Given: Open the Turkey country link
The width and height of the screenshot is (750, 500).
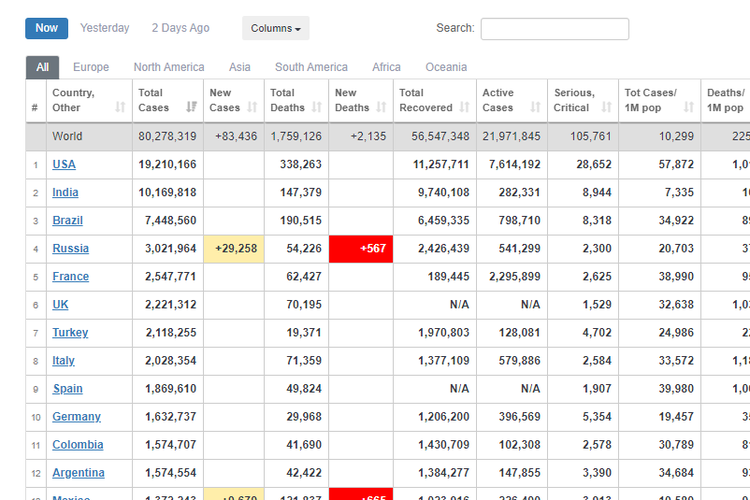Looking at the screenshot, I should (70, 333).
